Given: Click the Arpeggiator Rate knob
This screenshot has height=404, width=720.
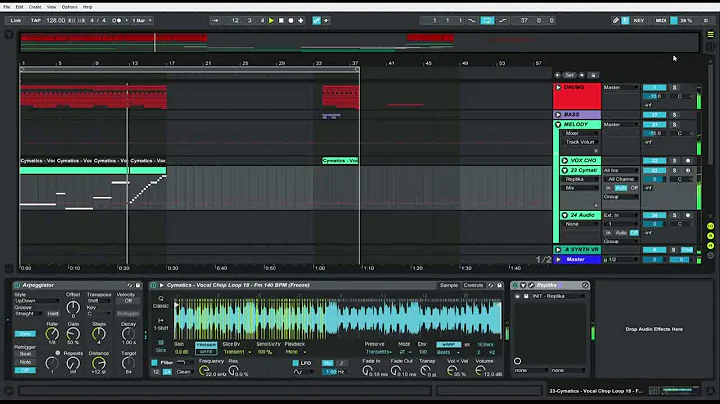Looking at the screenshot, I should tap(52, 334).
